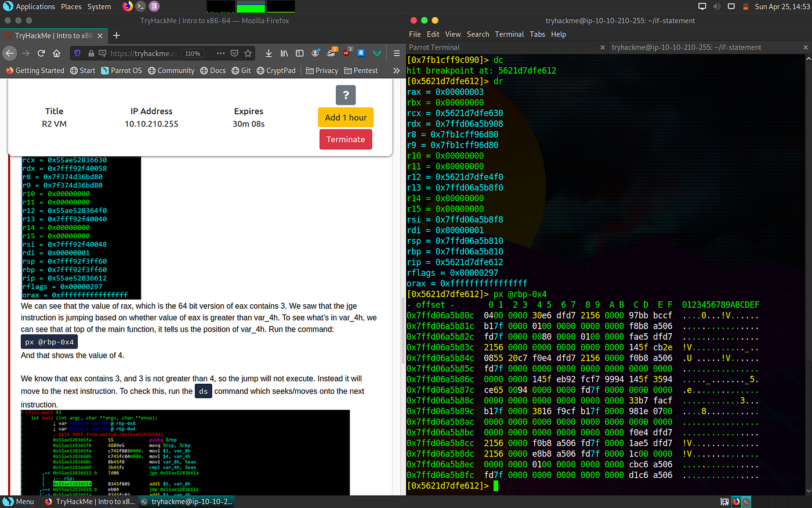Open a new Firefox tab with plus
The image size is (812, 508).
coord(117,35)
